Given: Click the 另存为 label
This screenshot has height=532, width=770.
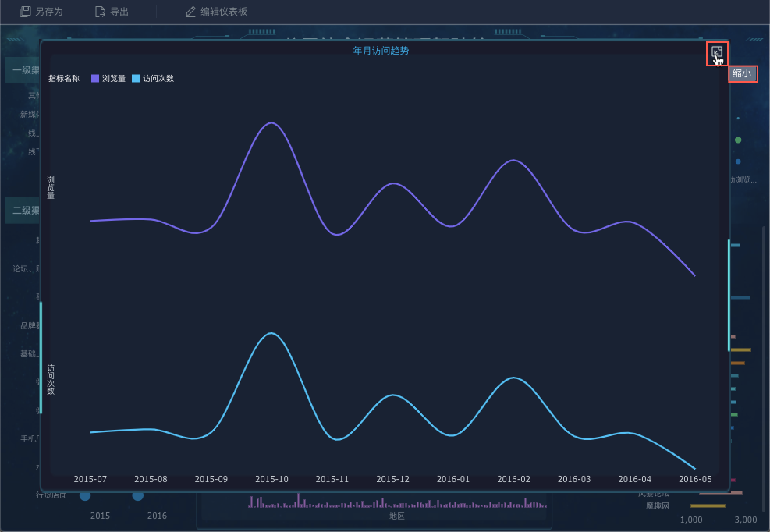Looking at the screenshot, I should click(x=48, y=11).
